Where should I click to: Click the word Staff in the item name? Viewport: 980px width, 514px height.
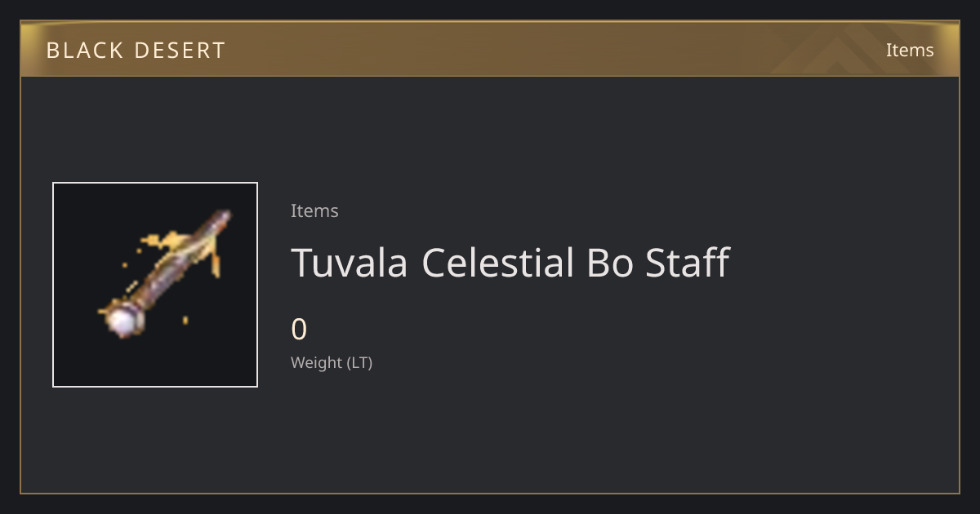click(687, 263)
